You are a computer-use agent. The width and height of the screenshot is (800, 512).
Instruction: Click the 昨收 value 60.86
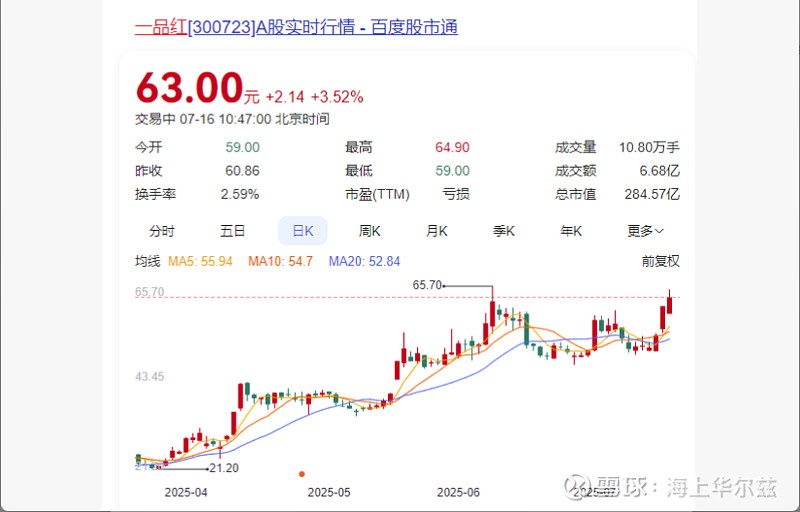242,171
